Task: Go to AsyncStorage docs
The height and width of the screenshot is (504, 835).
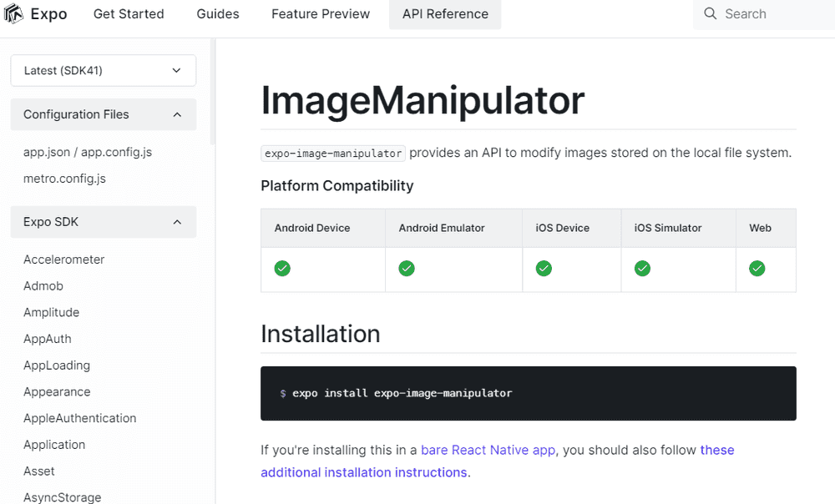Action: (x=63, y=497)
